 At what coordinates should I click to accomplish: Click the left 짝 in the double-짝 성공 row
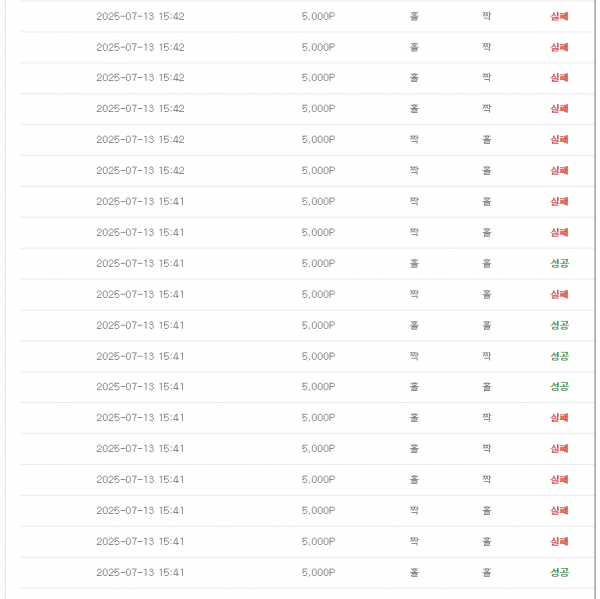point(414,356)
